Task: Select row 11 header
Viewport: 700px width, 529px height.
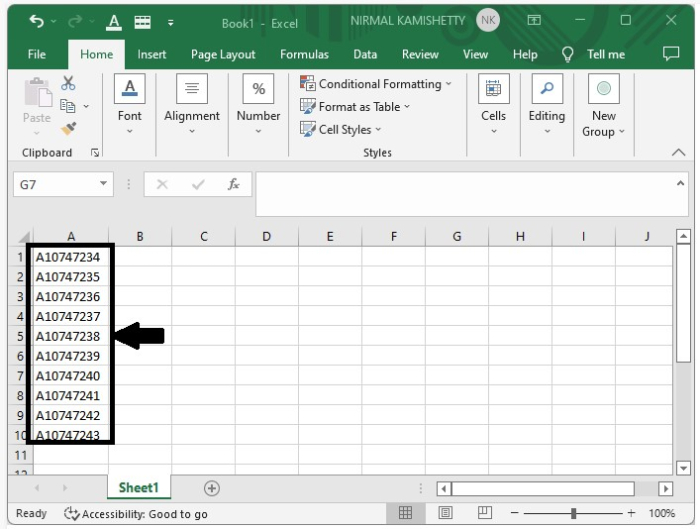Action: (21, 455)
